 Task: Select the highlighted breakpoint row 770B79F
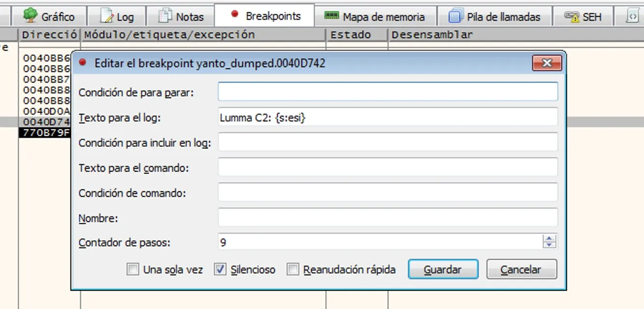coord(46,132)
